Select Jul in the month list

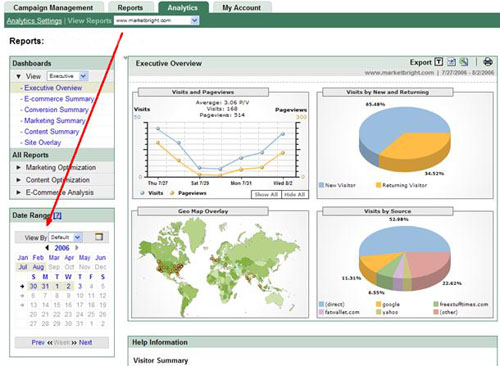pyautogui.click(x=23, y=267)
